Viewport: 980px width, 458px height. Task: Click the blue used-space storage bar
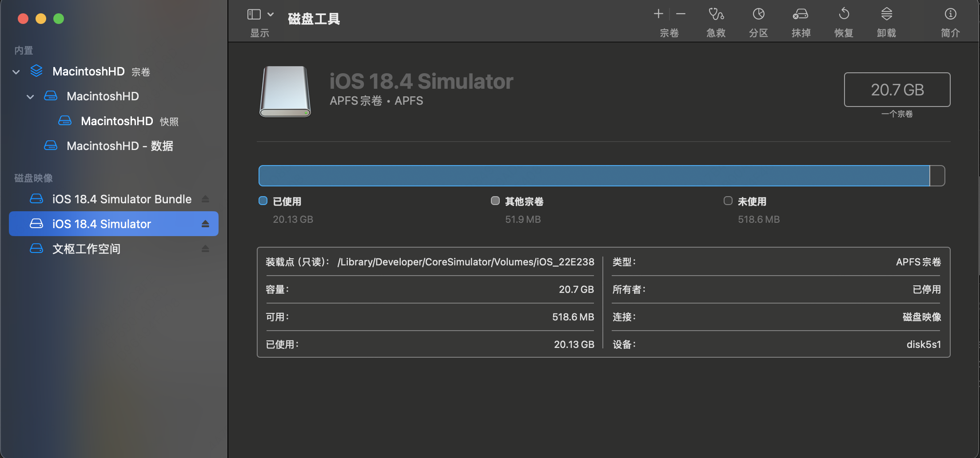(594, 176)
